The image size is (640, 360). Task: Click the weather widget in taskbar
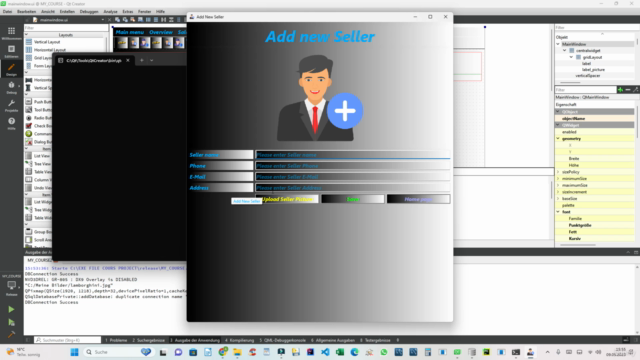(x=24, y=352)
